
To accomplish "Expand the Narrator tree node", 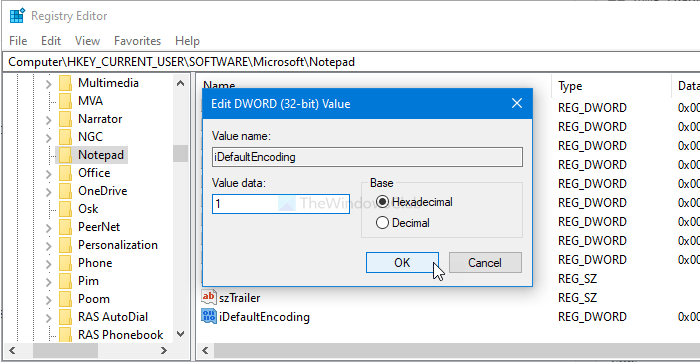I will pyautogui.click(x=48, y=119).
